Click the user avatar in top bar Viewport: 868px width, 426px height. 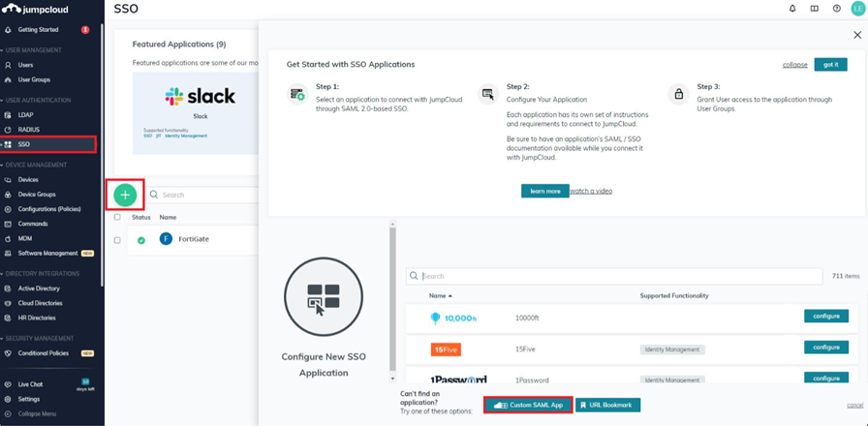856,9
